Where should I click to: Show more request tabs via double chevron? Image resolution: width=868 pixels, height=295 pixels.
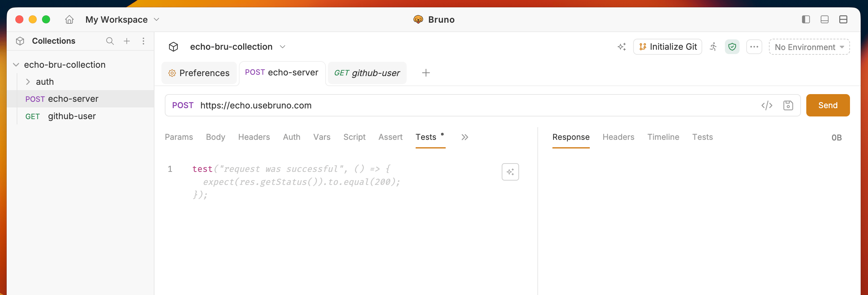[465, 137]
